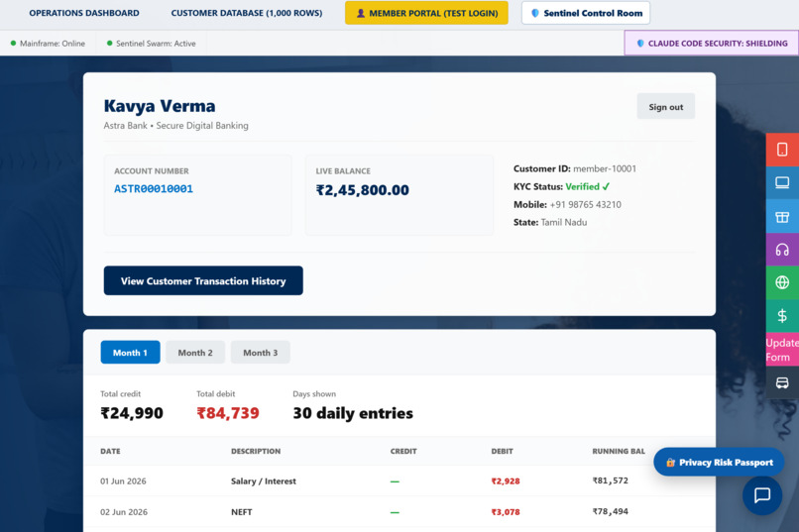
Task: Click the shield icon beside Claude Code Security
Action: pos(640,44)
